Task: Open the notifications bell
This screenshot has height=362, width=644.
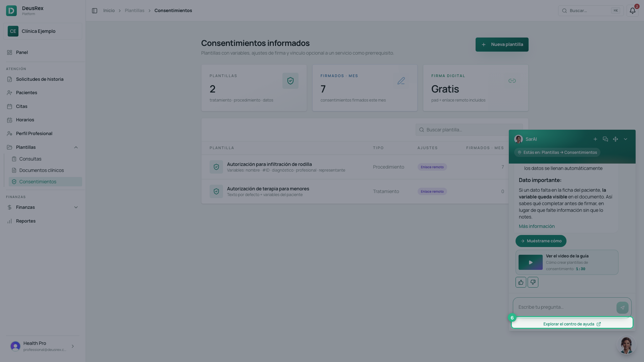Action: [632, 11]
